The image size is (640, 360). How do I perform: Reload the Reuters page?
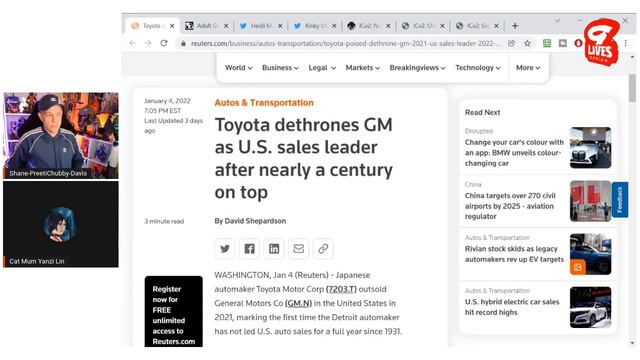tap(164, 43)
